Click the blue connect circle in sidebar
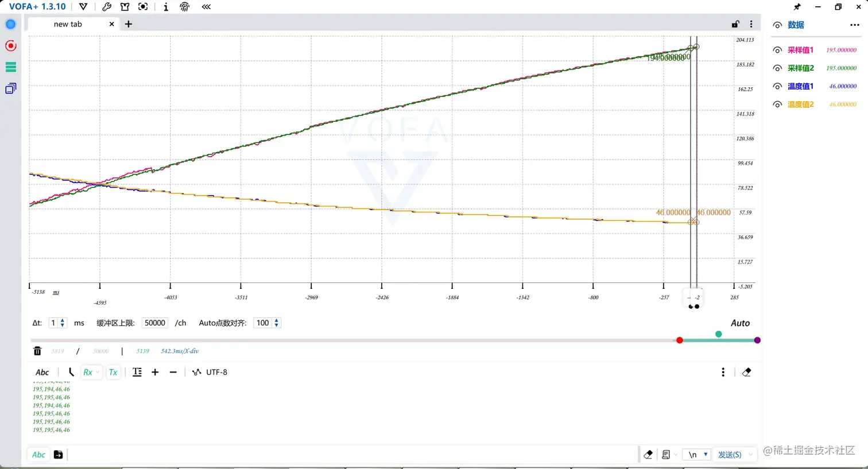Image resolution: width=868 pixels, height=469 pixels. 10,24
